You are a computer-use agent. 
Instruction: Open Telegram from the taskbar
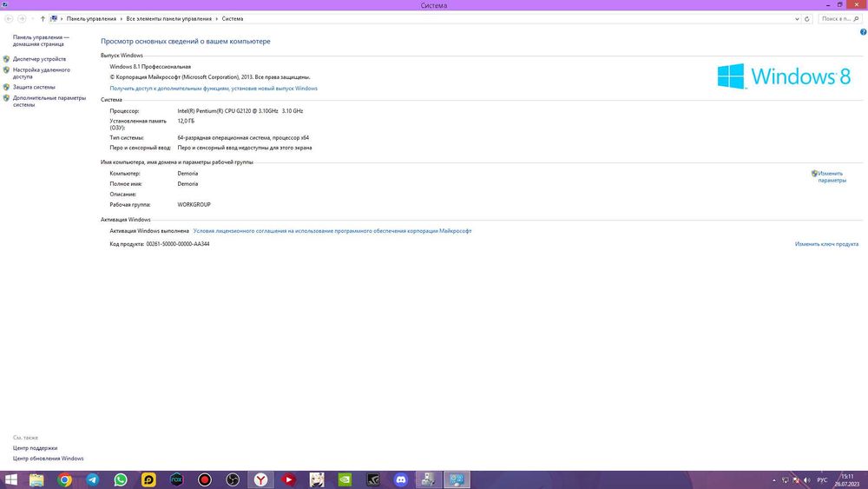(x=93, y=479)
